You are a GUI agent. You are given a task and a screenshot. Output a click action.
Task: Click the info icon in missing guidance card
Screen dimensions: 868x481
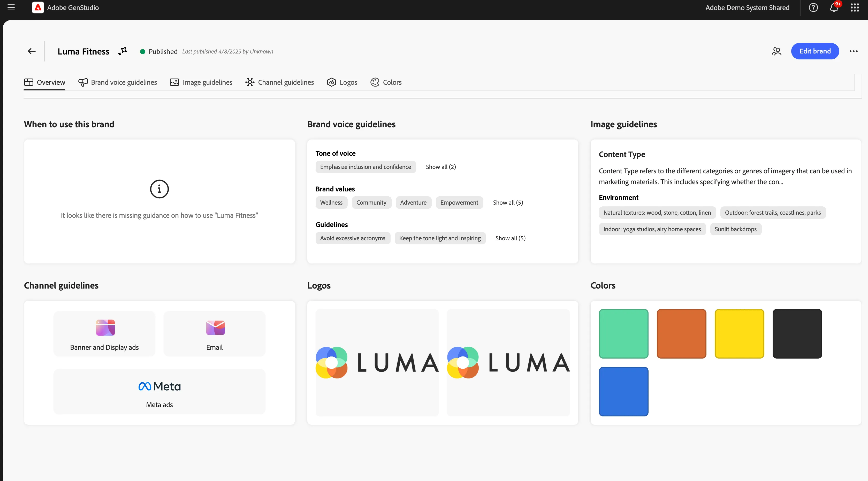click(159, 189)
